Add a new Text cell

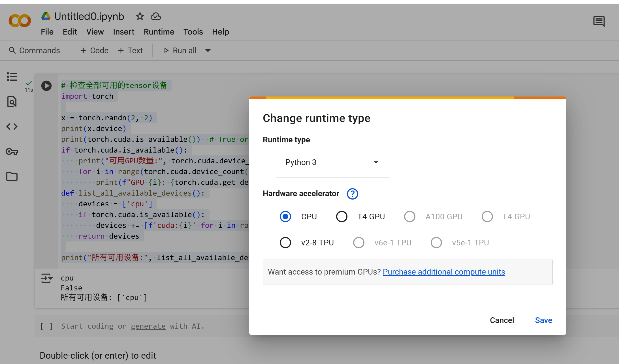tap(130, 50)
